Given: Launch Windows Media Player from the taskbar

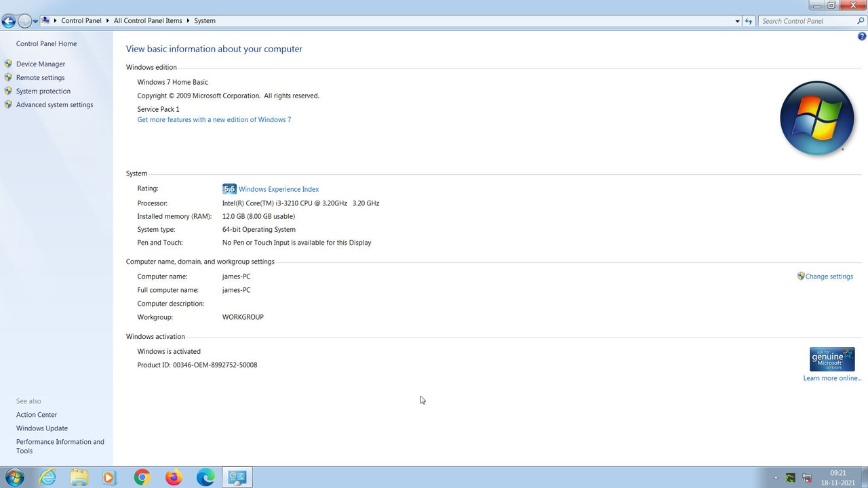Looking at the screenshot, I should tap(109, 477).
